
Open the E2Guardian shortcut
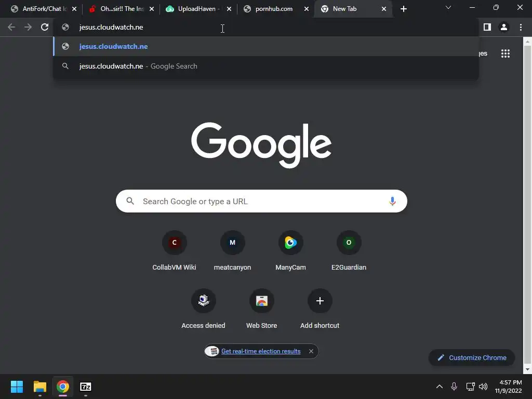(349, 251)
